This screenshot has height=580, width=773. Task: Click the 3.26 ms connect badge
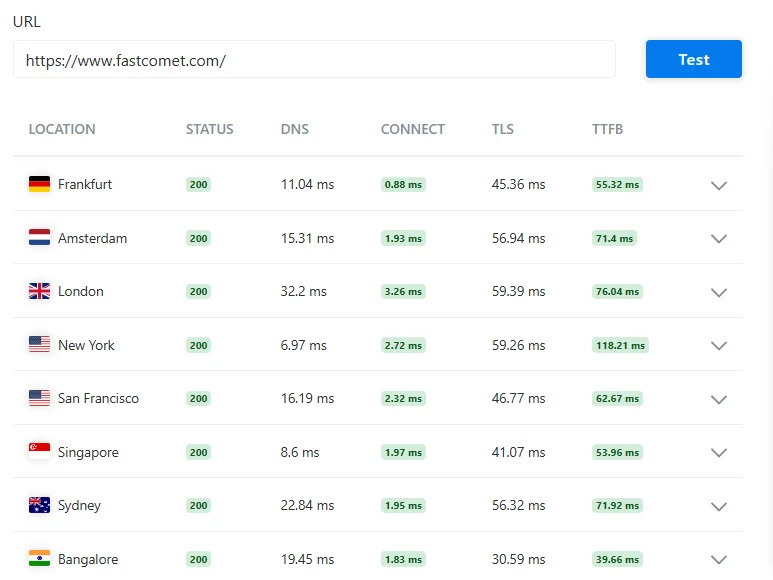coord(403,291)
